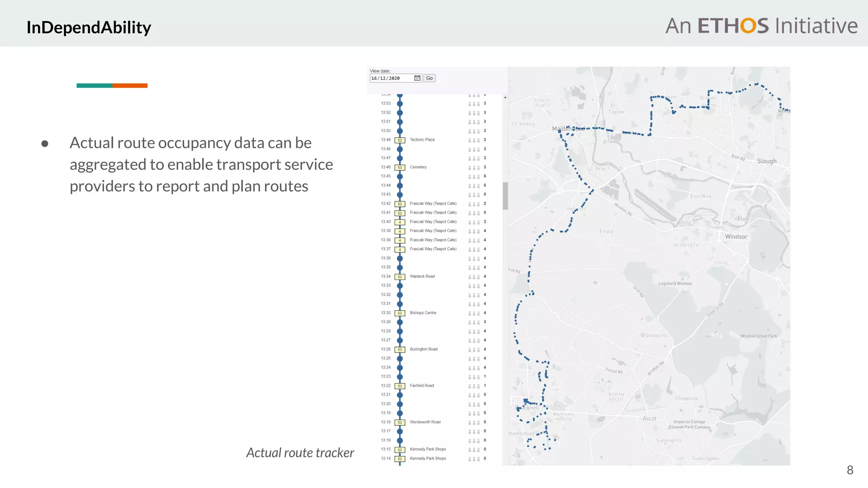Click the occupancy icons at 13:45 row
The width and height of the screenshot is (868, 488).
474,177
